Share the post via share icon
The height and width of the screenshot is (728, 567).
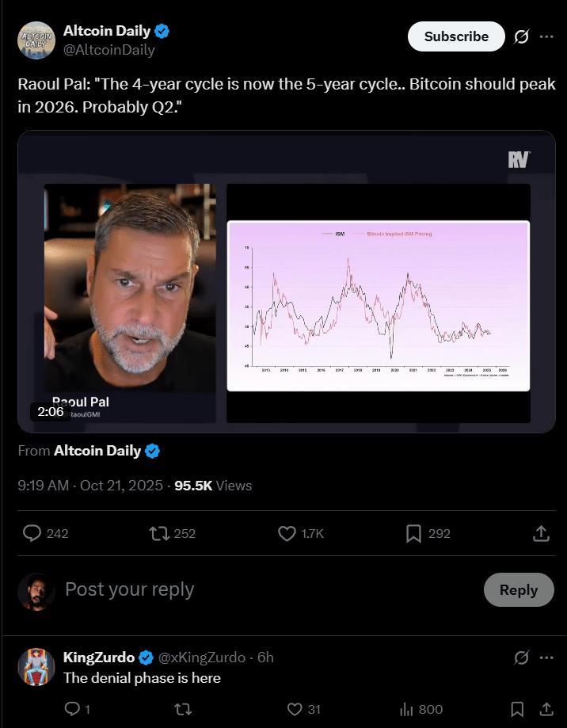[x=541, y=534]
